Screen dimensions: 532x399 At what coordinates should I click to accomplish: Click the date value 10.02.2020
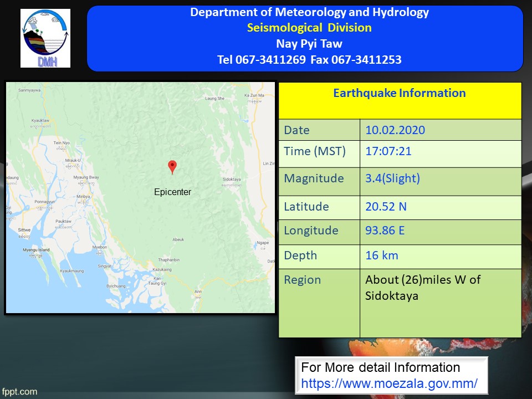tap(395, 130)
